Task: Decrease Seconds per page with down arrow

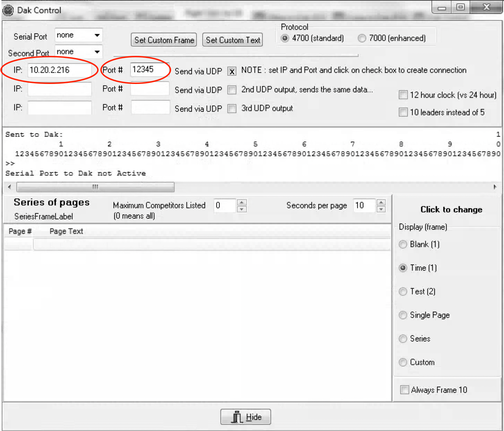Action: pyautogui.click(x=381, y=209)
